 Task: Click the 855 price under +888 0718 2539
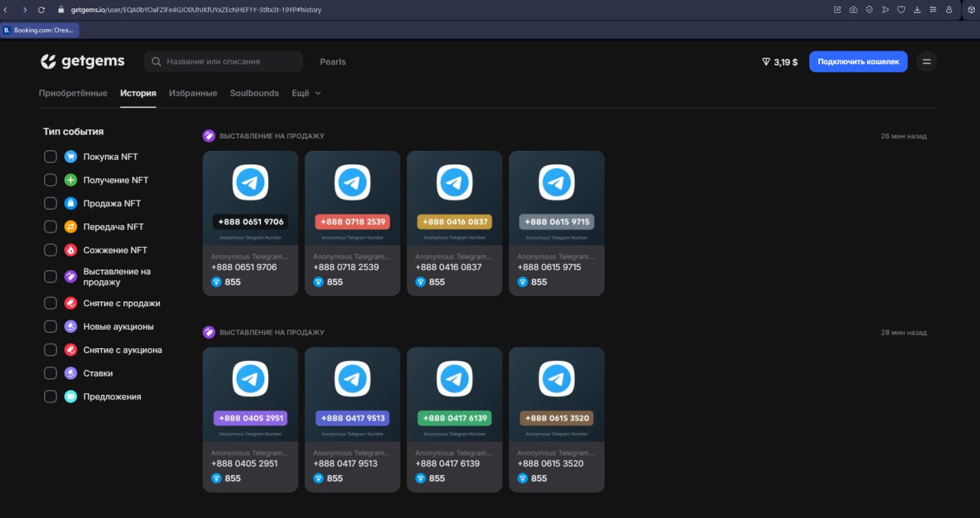tap(335, 282)
